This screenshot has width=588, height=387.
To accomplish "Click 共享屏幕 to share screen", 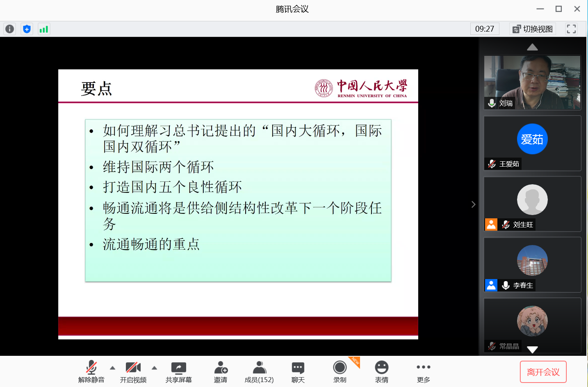I will [x=178, y=372].
